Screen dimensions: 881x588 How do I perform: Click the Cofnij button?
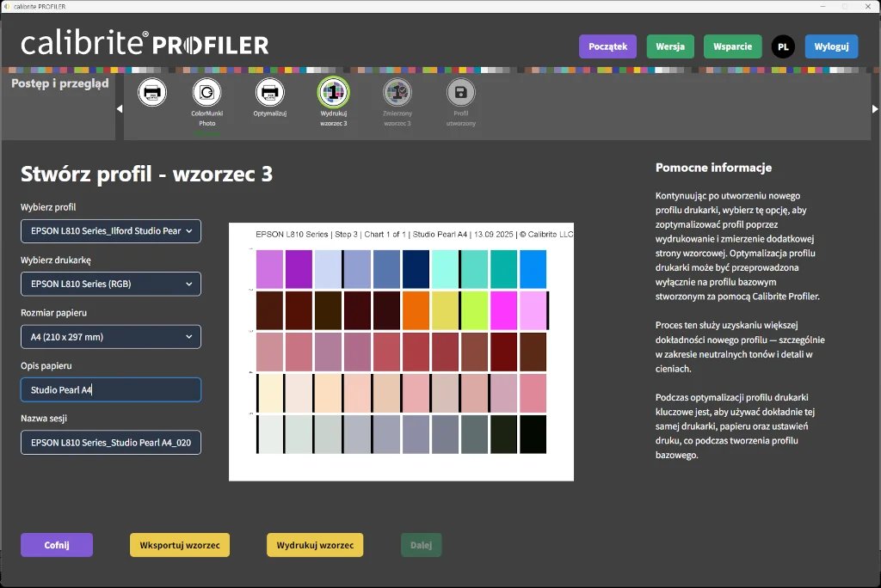click(x=56, y=544)
